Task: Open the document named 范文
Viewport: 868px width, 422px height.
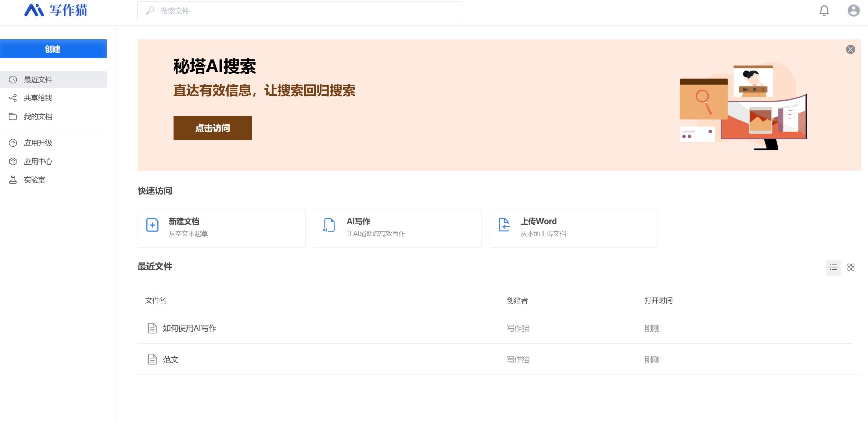Action: [171, 359]
